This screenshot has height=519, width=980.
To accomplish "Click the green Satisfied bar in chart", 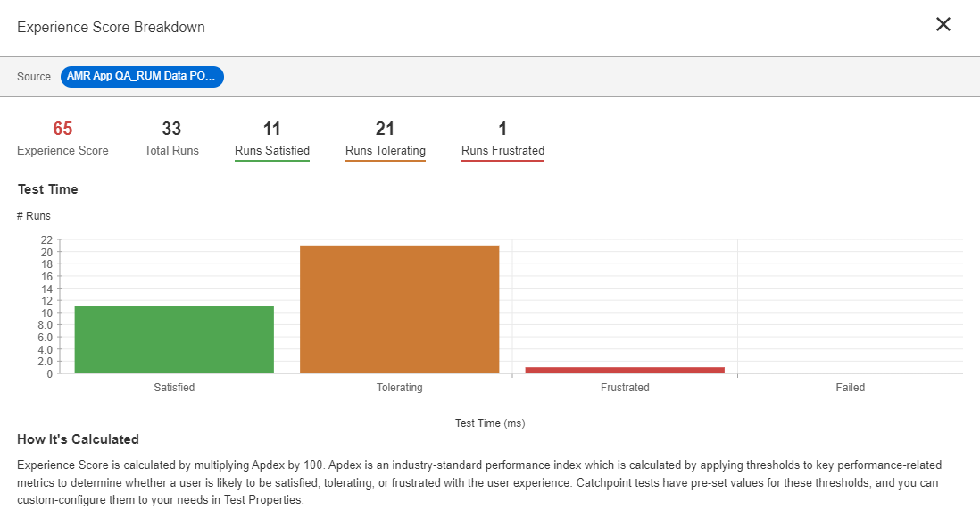I will pos(174,340).
